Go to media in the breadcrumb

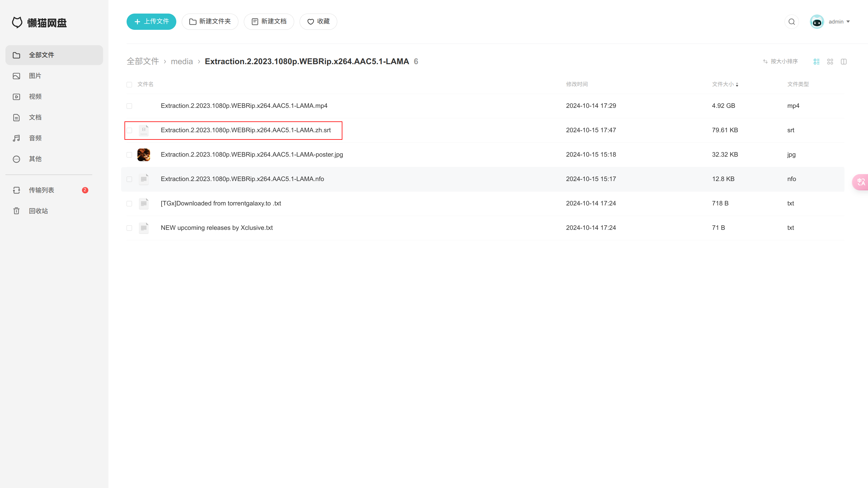click(182, 62)
